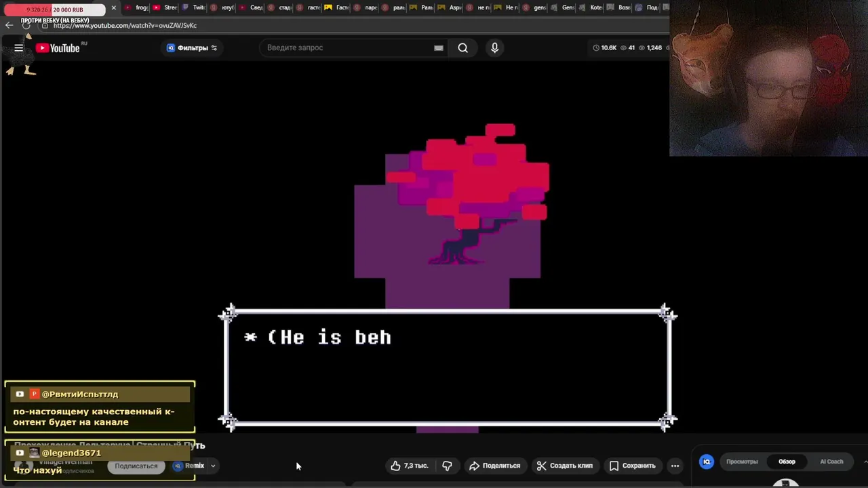The width and height of the screenshot is (868, 488).
Task: Click the vidIQ logo in side panel
Action: [x=706, y=462]
